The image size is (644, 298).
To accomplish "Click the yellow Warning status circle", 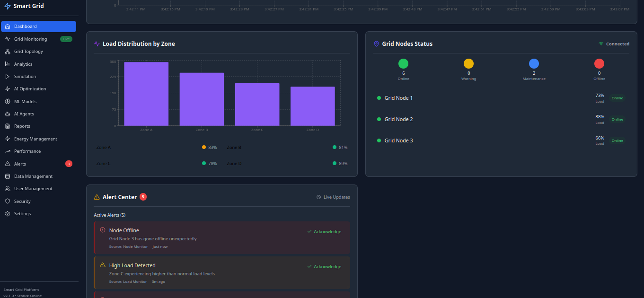I will pyautogui.click(x=468, y=63).
